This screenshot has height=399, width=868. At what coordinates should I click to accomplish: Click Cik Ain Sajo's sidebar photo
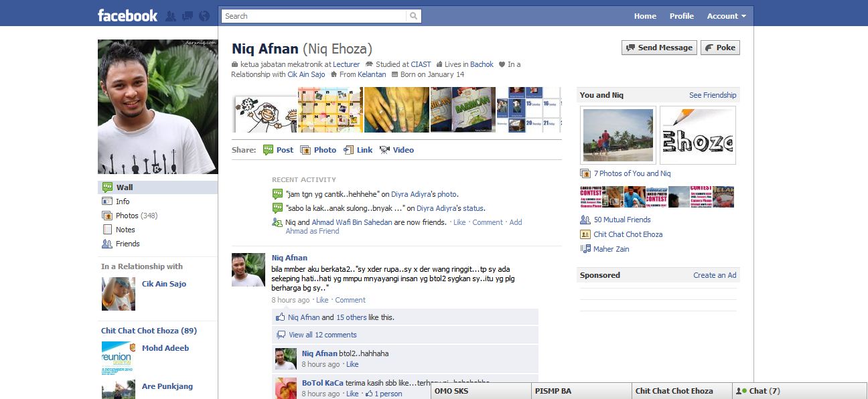pos(118,294)
